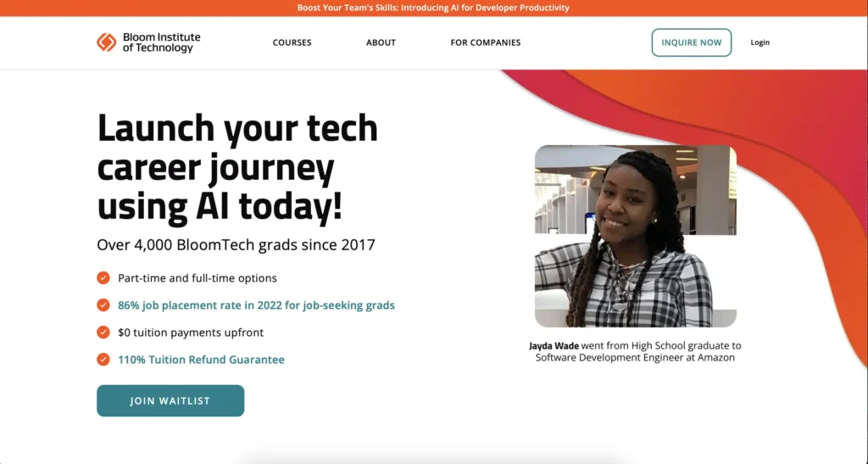This screenshot has width=868, height=464.
Task: Follow the 110% Tuition Refund Guarantee link
Action: [x=201, y=360]
